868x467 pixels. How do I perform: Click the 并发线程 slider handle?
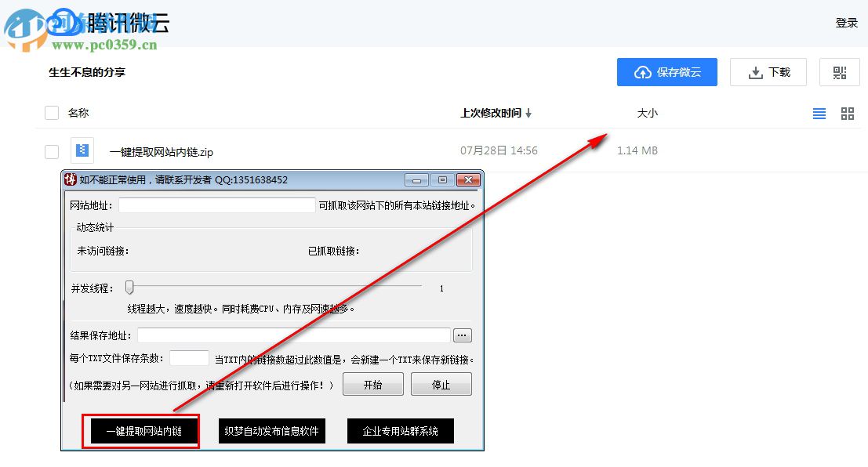point(129,288)
